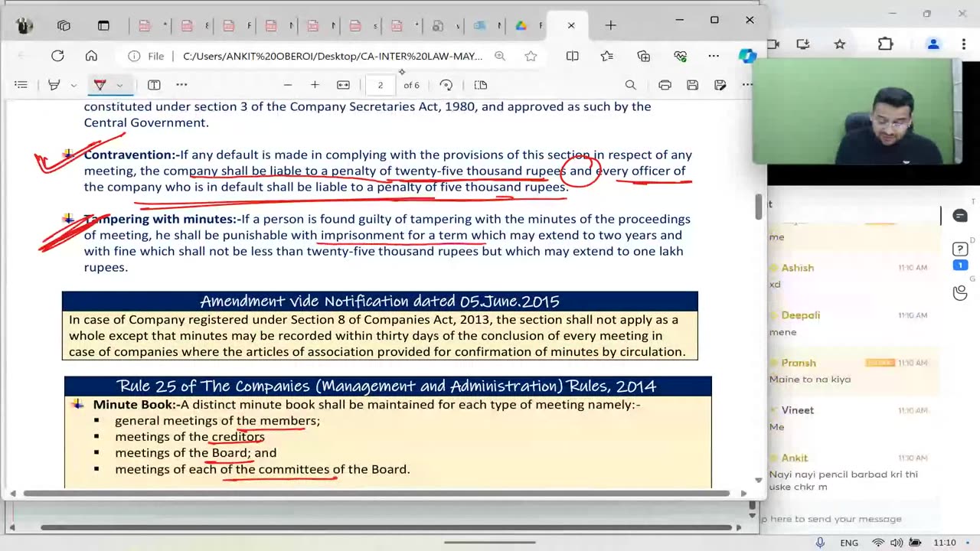980x551 pixels.
Task: Open extensions puzzle icon in Chrome window
Action: pos(885,44)
